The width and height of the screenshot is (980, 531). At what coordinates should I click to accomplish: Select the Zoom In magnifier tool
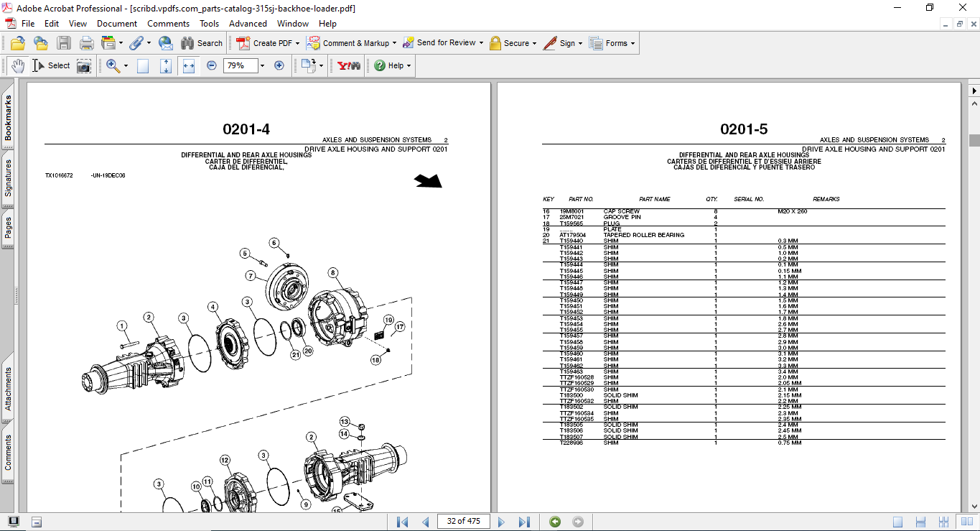pos(111,65)
